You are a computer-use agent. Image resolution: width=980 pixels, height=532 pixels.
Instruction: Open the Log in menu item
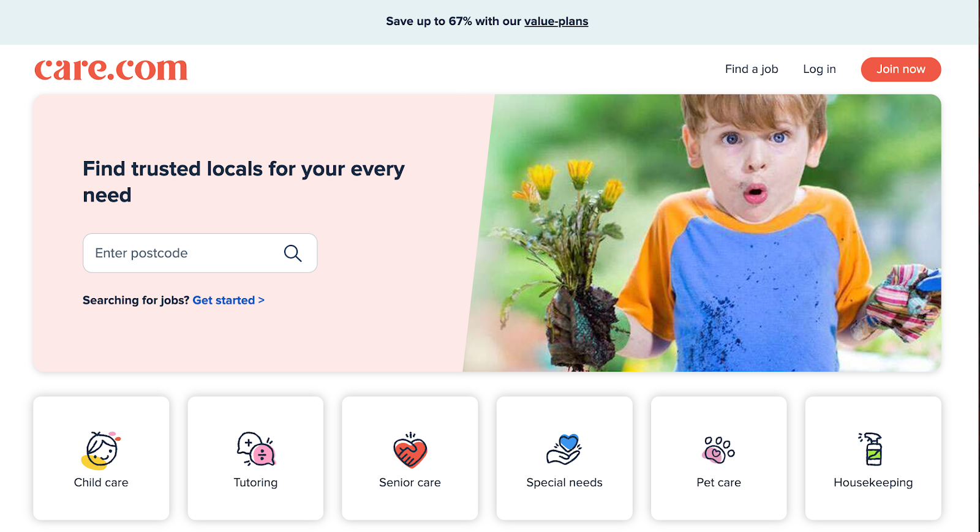tap(820, 69)
